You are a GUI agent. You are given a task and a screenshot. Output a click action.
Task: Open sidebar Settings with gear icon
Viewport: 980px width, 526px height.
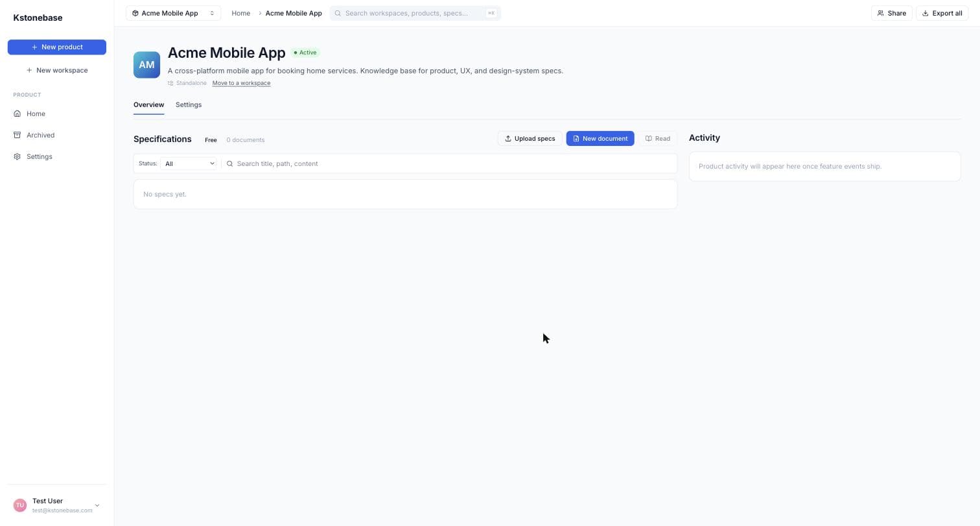click(57, 156)
